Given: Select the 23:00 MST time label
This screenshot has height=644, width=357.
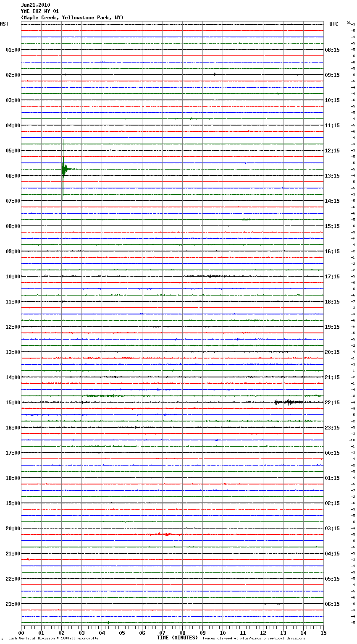Looking at the screenshot, I should [13, 604].
